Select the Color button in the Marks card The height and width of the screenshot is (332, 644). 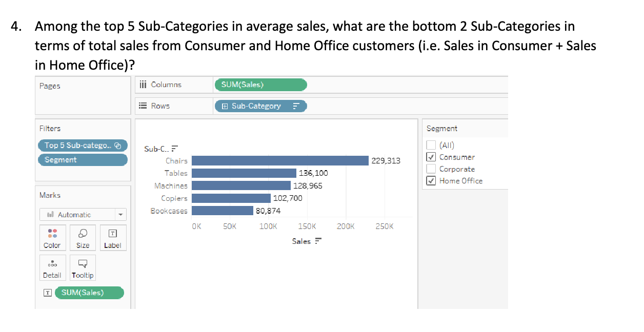tap(52, 237)
